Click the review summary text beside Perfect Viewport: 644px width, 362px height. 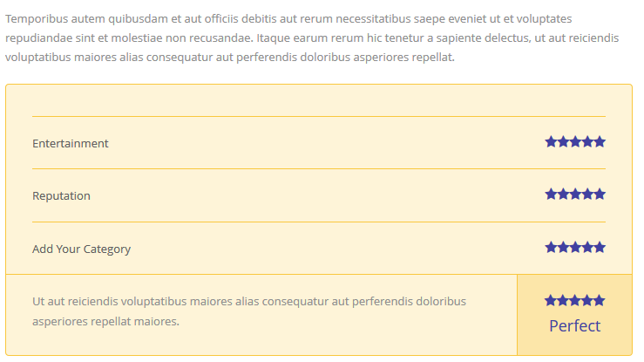[249, 311]
